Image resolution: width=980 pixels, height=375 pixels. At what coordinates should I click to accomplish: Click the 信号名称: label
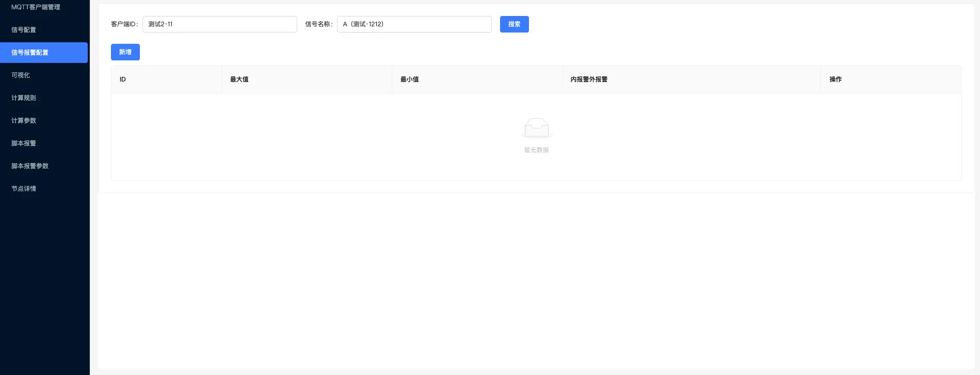(x=319, y=24)
